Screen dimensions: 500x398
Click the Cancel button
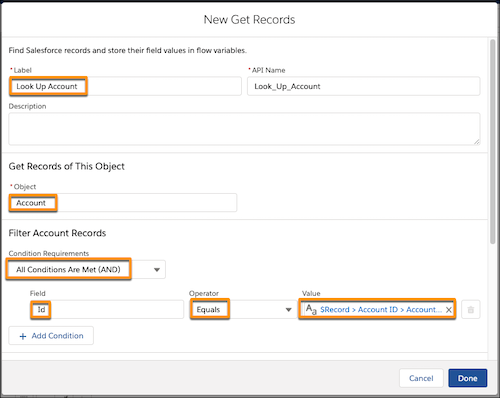[x=421, y=378]
